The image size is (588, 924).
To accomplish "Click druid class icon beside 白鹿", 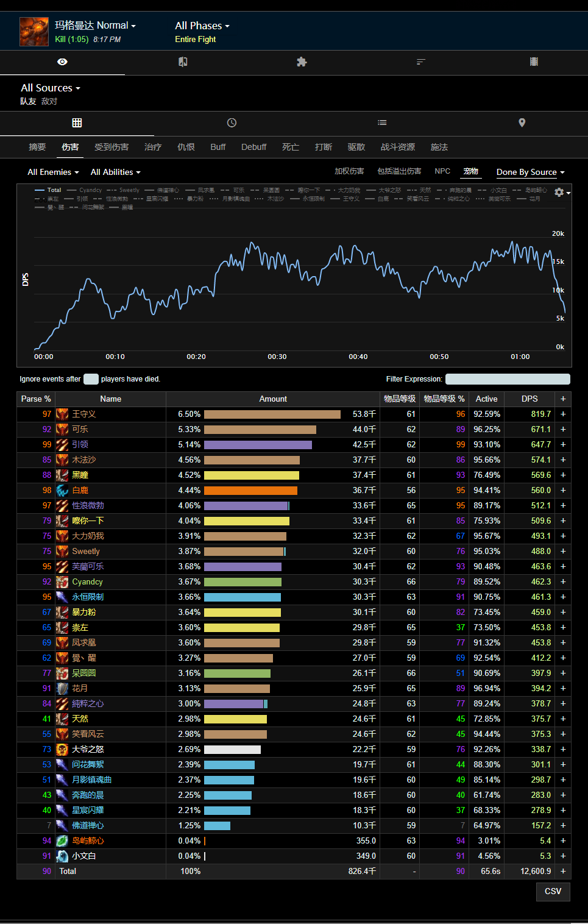I will (x=62, y=490).
